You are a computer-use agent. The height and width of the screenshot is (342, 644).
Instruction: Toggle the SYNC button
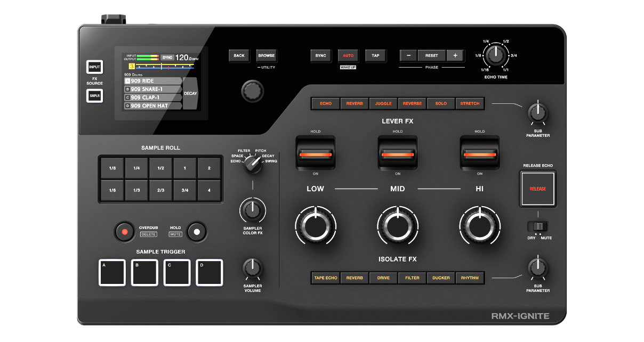pyautogui.click(x=320, y=56)
